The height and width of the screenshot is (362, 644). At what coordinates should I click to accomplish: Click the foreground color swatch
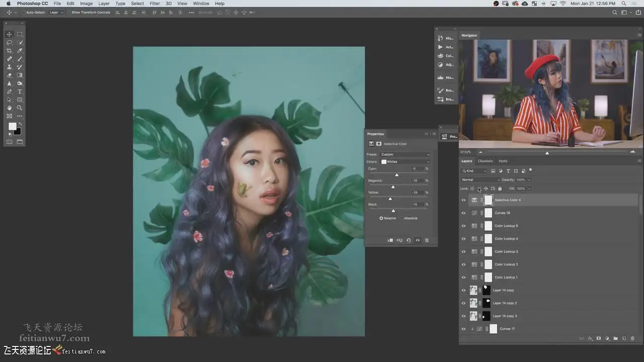click(12, 127)
